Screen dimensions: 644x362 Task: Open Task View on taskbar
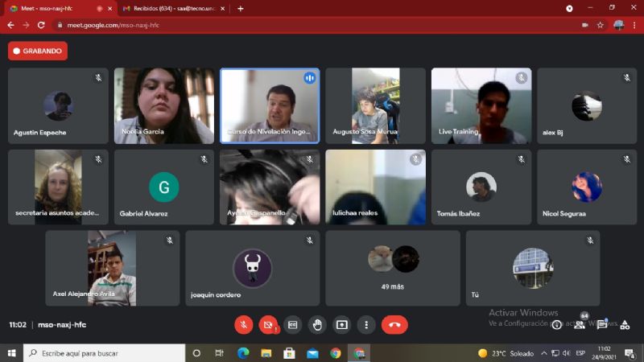219,353
